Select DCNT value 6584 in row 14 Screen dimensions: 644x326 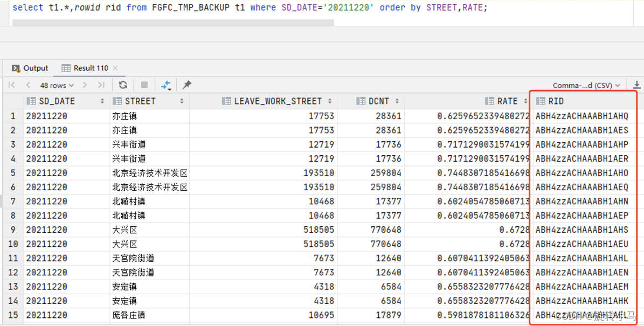coord(371,301)
